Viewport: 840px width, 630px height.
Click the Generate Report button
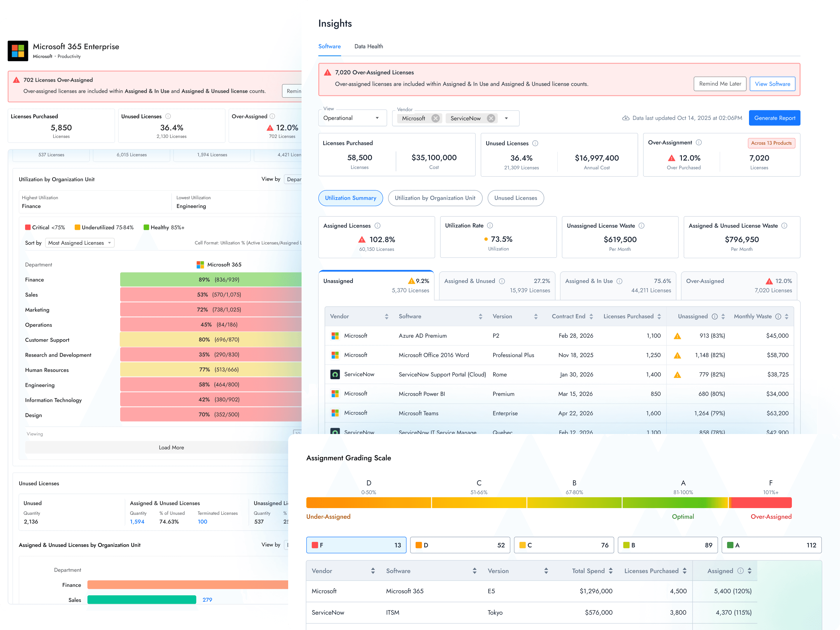(x=774, y=118)
